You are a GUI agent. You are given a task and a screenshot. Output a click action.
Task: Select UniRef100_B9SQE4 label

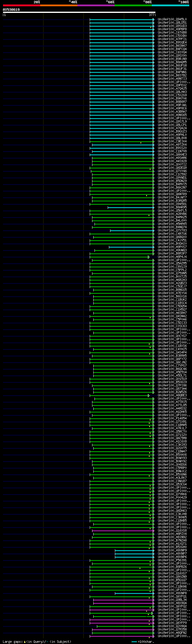tap(172, 42)
